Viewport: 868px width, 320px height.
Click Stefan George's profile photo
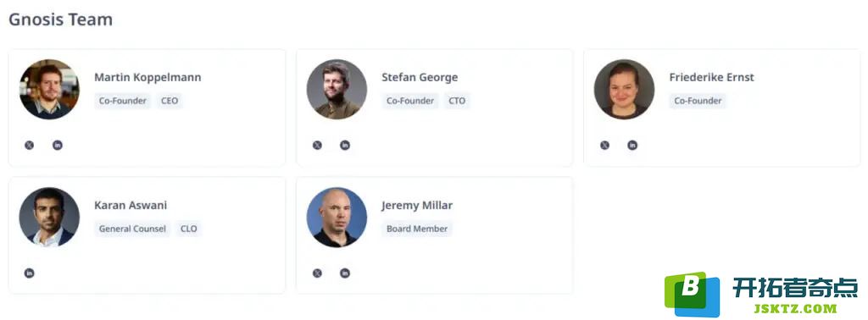click(x=337, y=89)
